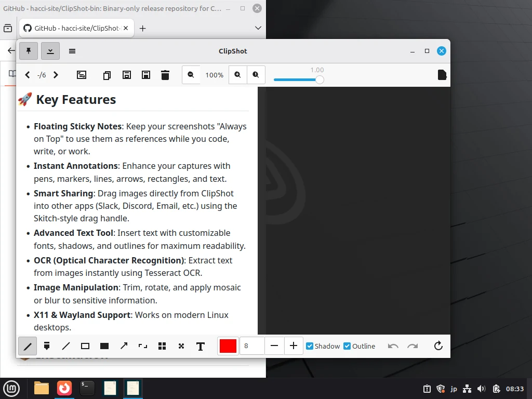
Task: Open the Linux Mint start menu
Action: point(11,388)
